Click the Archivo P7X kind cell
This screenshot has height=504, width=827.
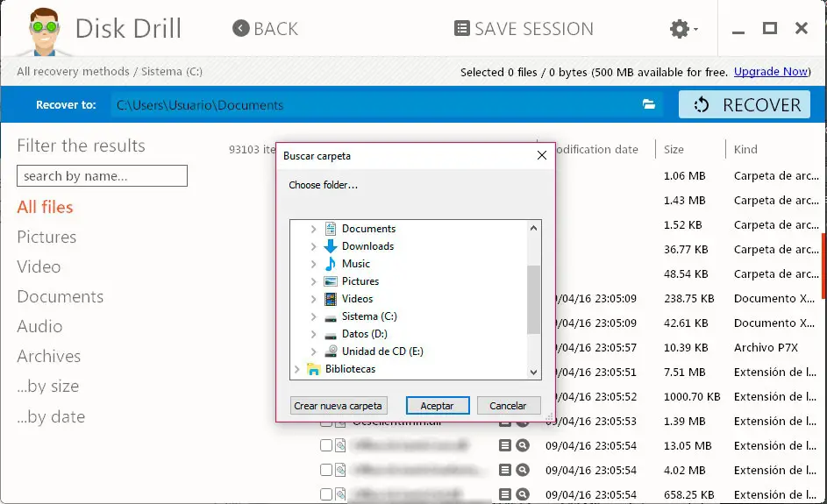(x=766, y=347)
